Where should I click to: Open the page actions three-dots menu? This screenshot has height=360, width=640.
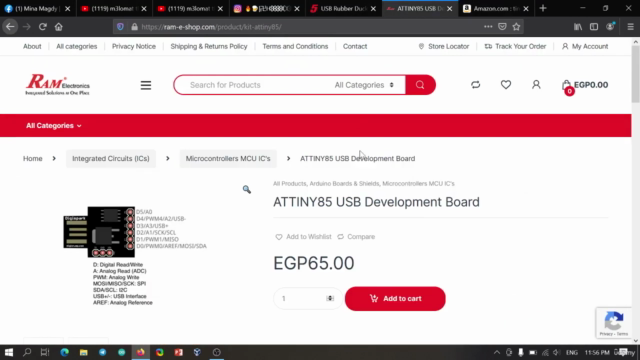click(x=488, y=27)
